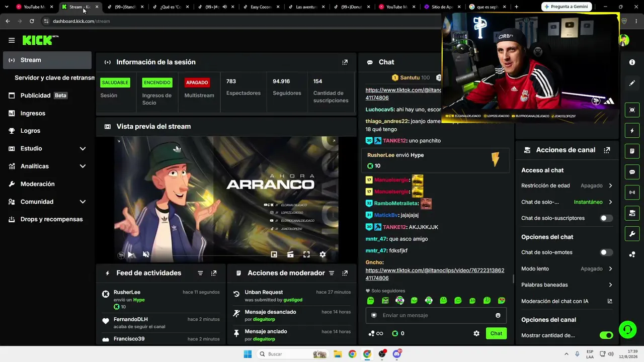Enable mini-player mode in stream preview
Screen dimensions: 644x362
coord(274,254)
